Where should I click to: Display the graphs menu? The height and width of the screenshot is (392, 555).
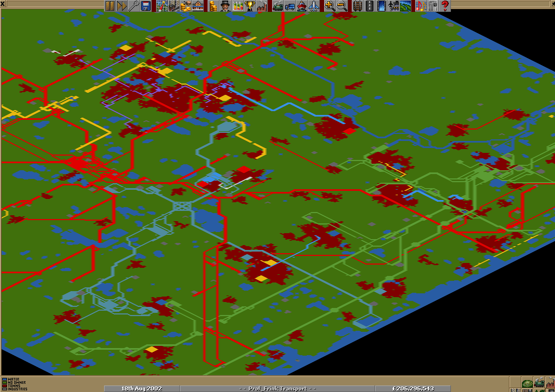[237, 5]
